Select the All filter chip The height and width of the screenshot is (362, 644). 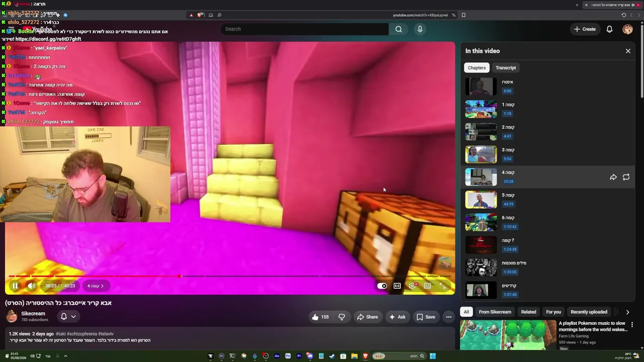click(466, 312)
